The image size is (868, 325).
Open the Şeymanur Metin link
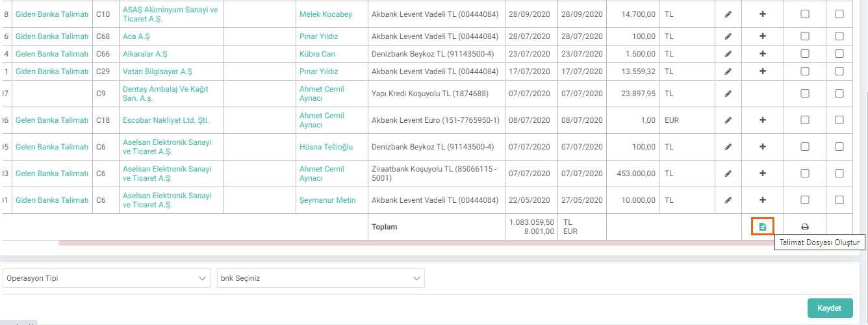[x=327, y=200]
